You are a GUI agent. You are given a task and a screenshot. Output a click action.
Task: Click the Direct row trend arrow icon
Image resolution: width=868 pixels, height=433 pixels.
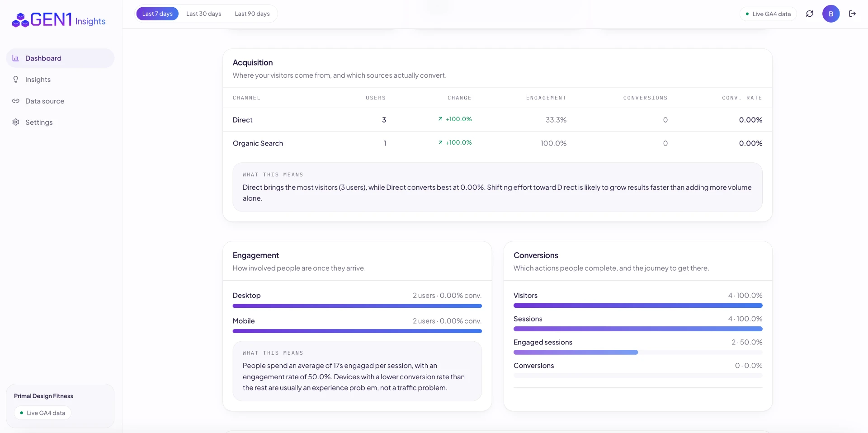440,119
